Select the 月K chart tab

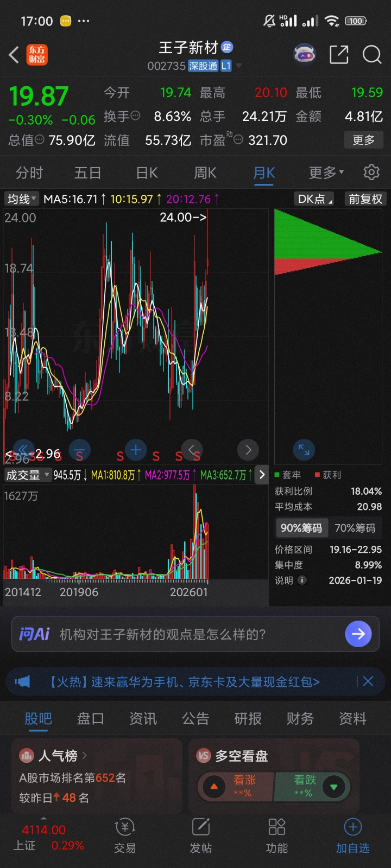(x=264, y=173)
